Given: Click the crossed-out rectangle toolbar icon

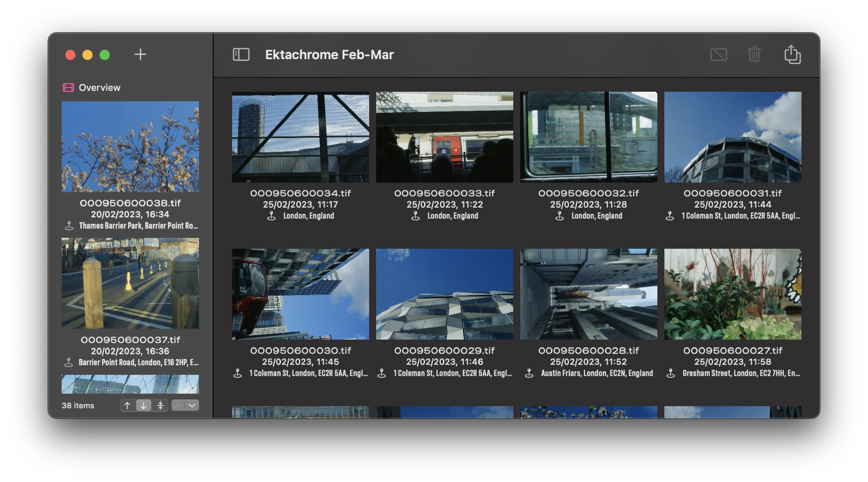Looking at the screenshot, I should [719, 55].
